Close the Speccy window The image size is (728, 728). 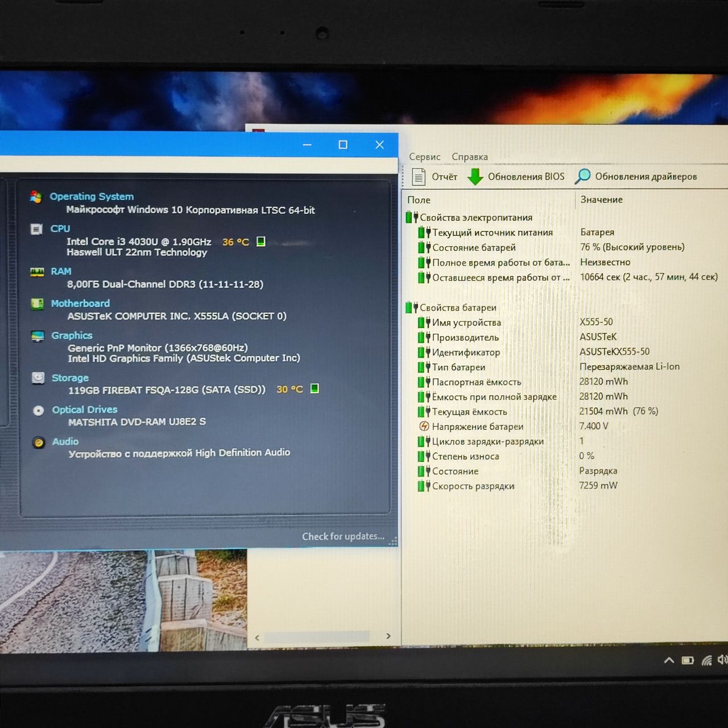coord(379,145)
